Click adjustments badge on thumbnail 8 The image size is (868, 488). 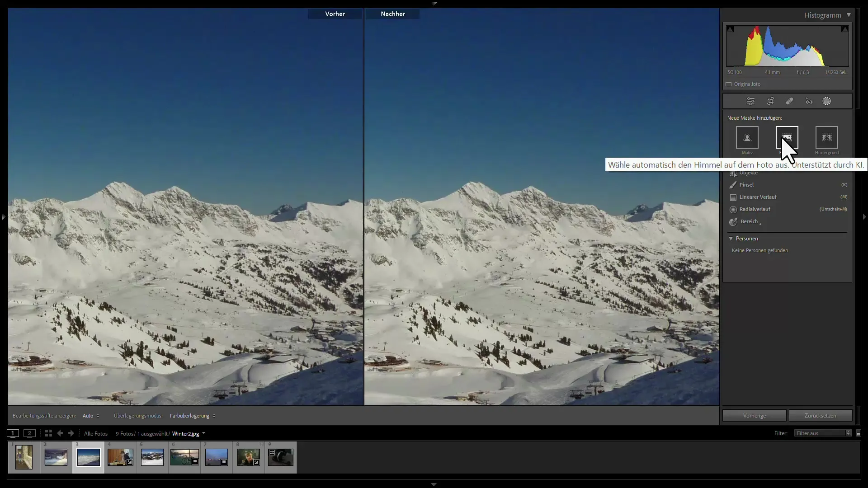click(x=256, y=462)
